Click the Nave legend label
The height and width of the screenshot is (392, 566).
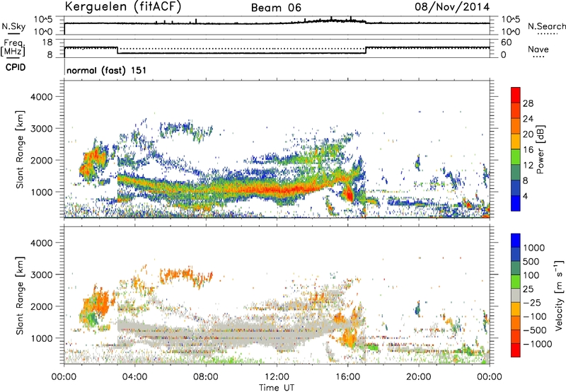(538, 49)
